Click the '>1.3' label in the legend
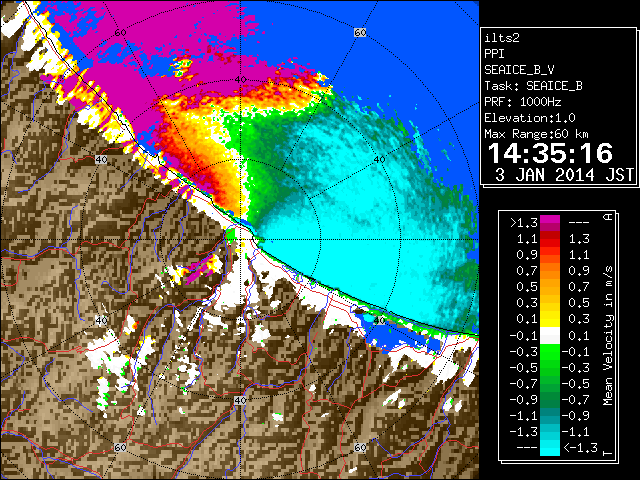This screenshot has width=640, height=480. point(523,223)
